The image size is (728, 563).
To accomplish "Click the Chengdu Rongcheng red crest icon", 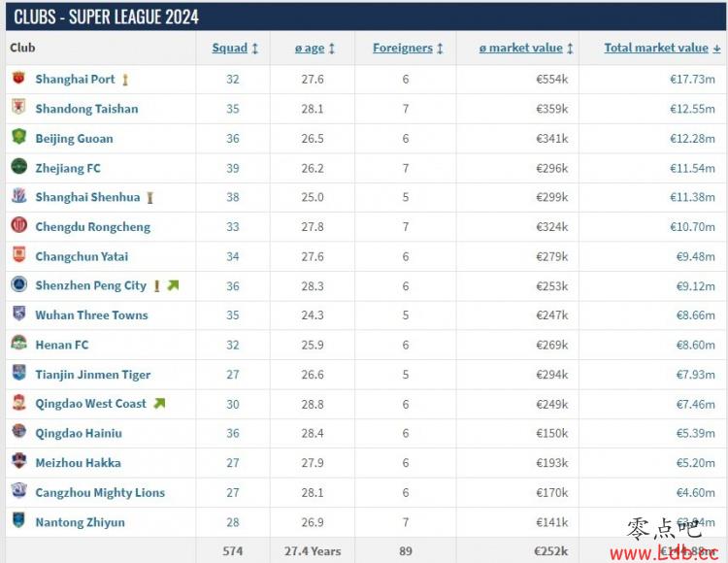I will (x=18, y=225).
